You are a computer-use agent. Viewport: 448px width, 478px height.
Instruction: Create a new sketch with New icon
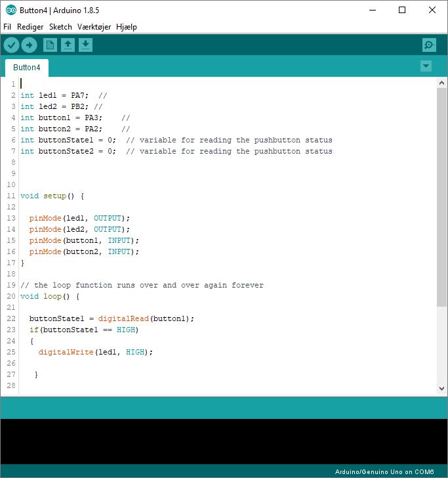coord(50,45)
